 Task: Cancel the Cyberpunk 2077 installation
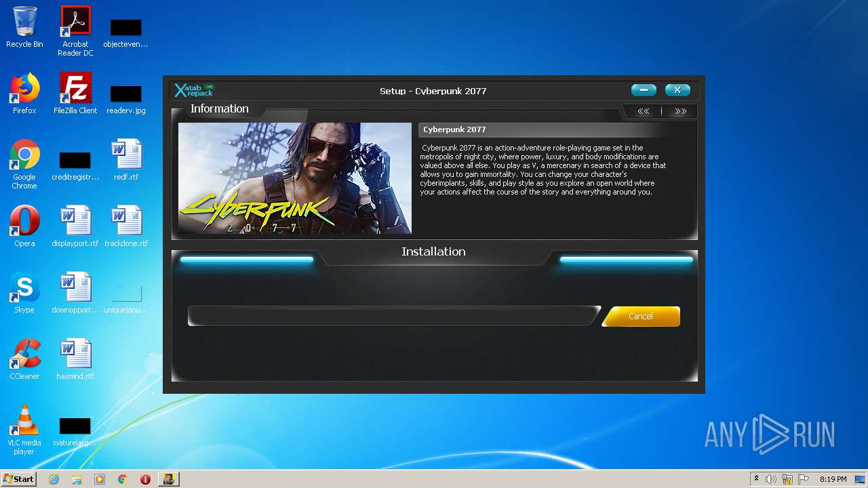(x=641, y=317)
